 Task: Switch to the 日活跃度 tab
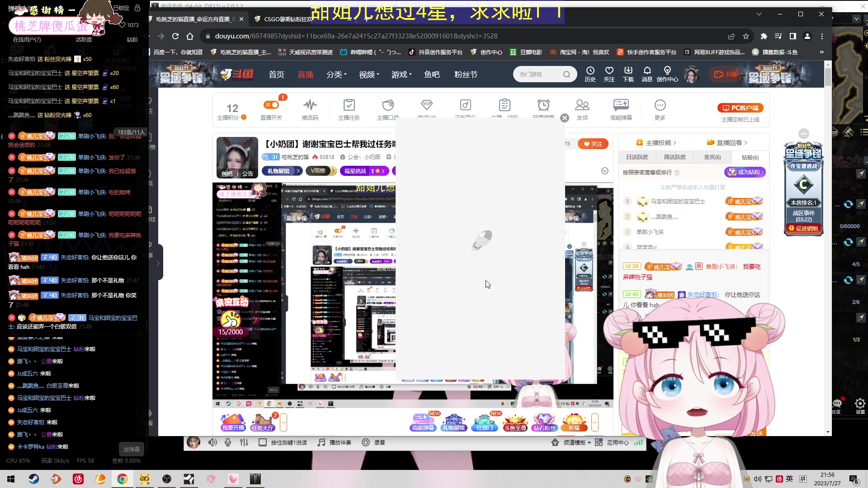637,157
